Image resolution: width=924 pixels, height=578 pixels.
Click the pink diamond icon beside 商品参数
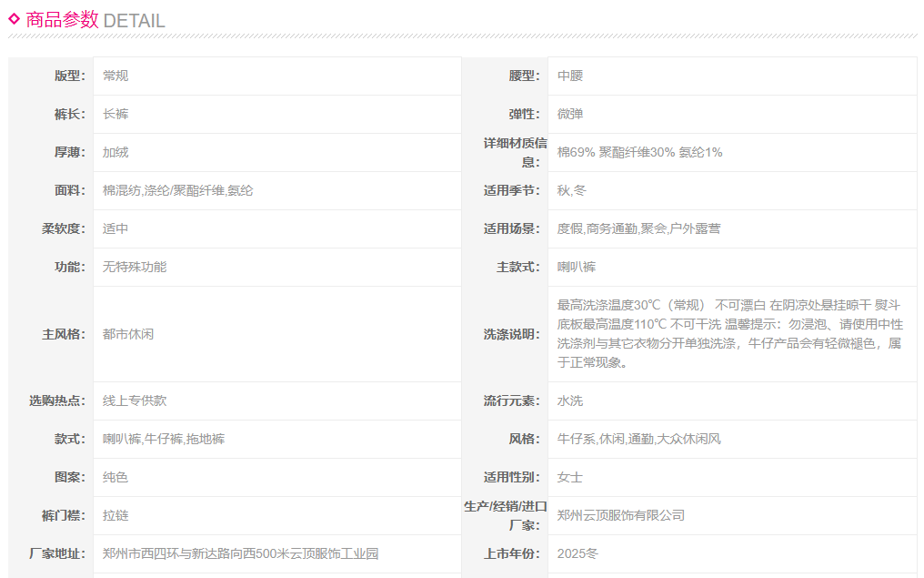click(x=14, y=18)
